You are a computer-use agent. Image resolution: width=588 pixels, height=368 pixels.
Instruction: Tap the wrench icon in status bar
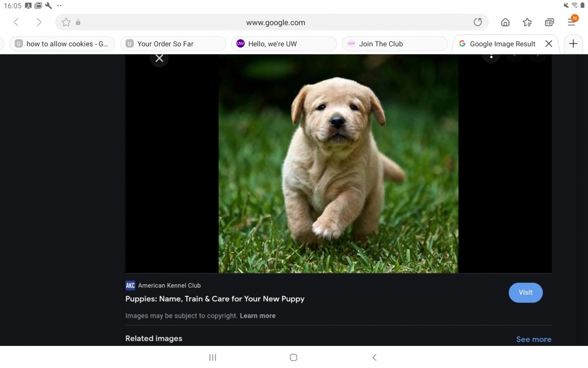[48, 6]
